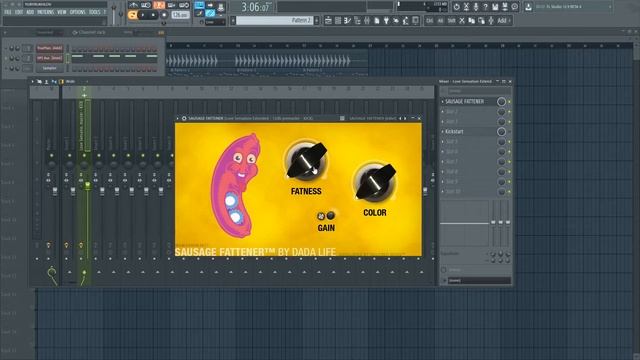The image size is (640, 360).
Task: Click the microphone icon in top toolbar
Action: 476,7
